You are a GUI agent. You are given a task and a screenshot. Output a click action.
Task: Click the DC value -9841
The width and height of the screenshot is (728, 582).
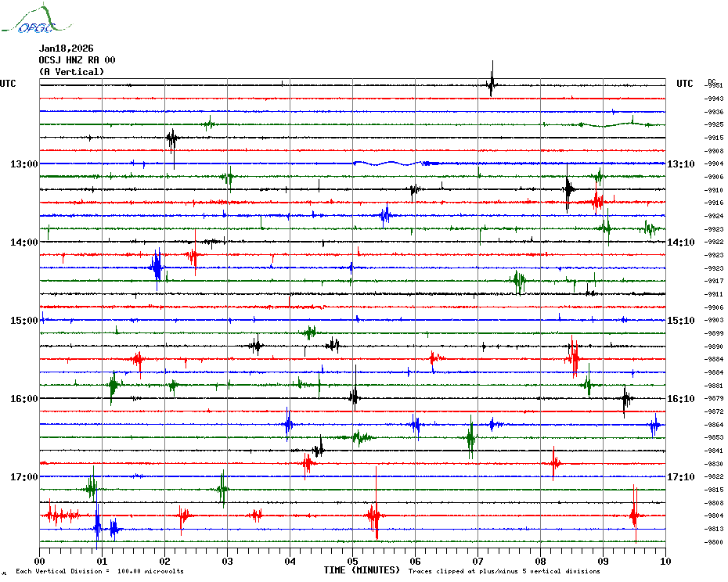pos(714,451)
